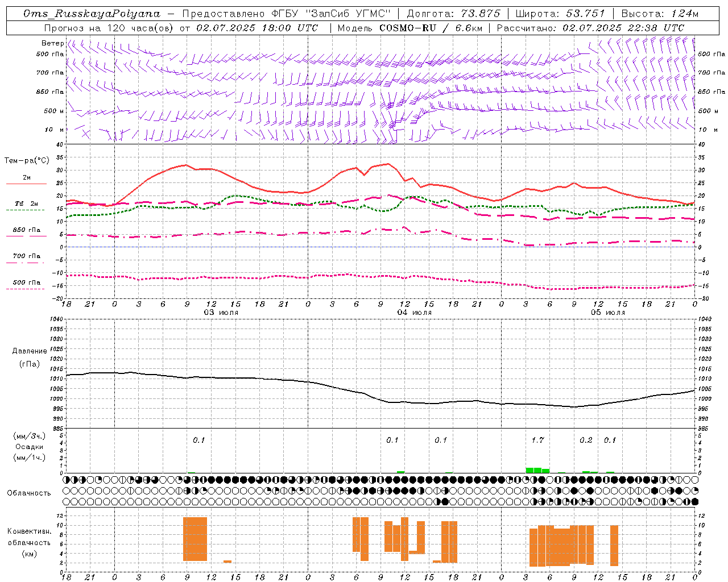Click the small green precipitation bar below '0.2'
Viewport: 728px width, 582px height.
pyautogui.click(x=586, y=472)
